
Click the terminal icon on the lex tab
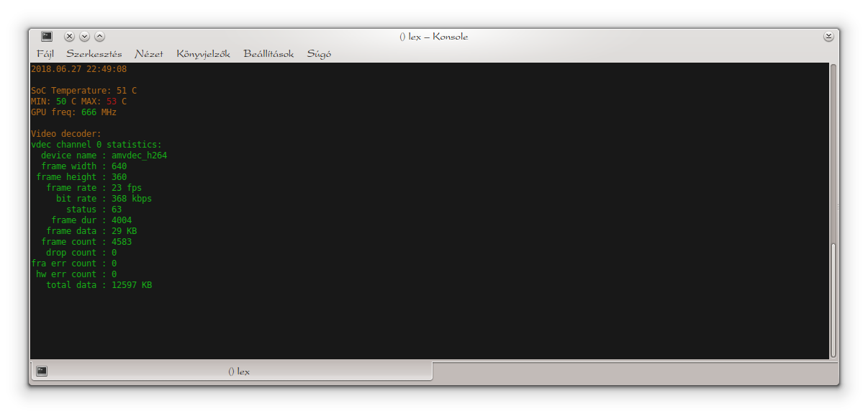tap(42, 372)
